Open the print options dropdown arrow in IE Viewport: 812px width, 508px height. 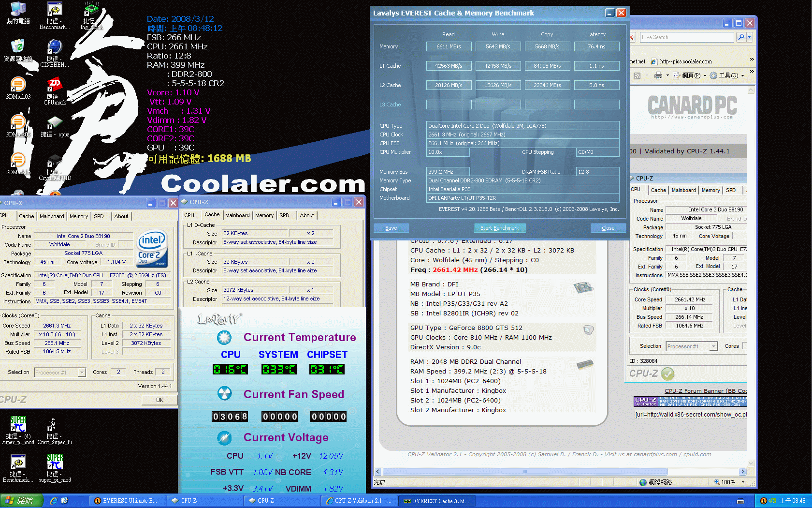(x=667, y=75)
